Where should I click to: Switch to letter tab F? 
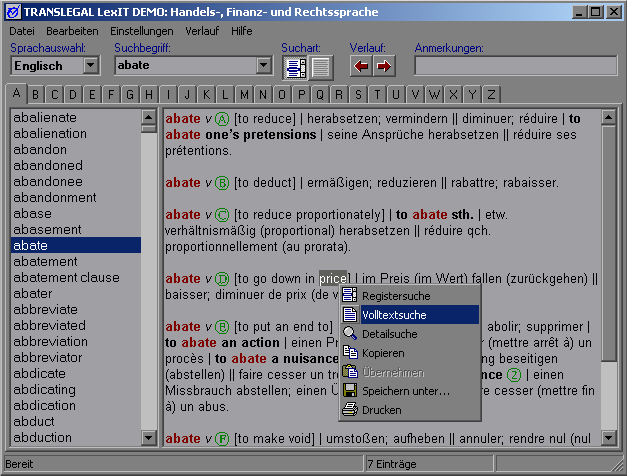[111, 95]
